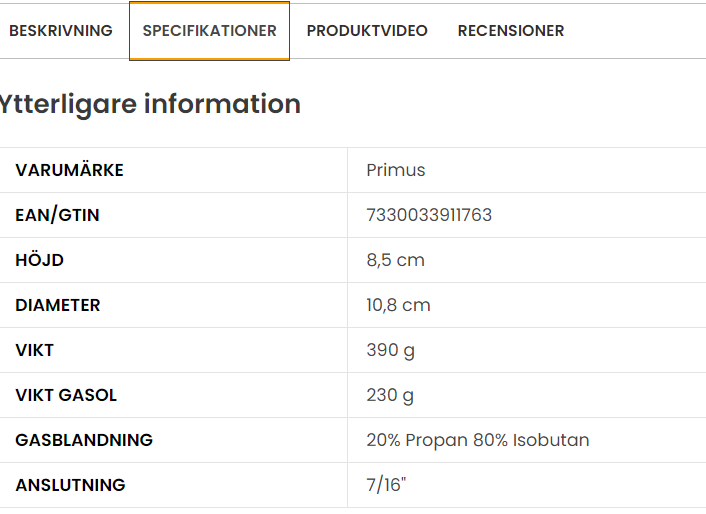
Task: Click the EAN/GTIN label
Action: click(x=57, y=215)
